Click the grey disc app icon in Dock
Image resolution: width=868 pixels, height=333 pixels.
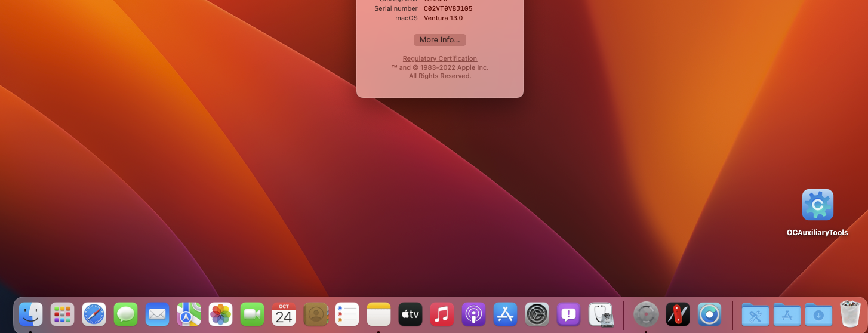(646, 314)
